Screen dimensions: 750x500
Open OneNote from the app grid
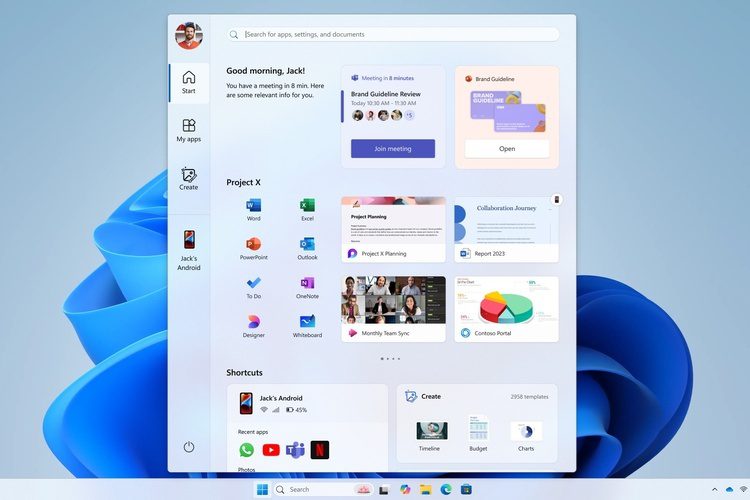[307, 284]
